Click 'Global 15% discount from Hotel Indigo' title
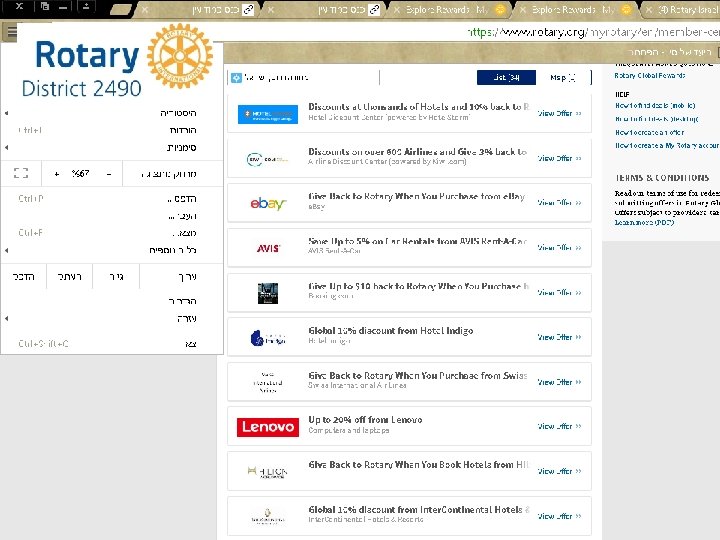720x540 pixels. point(391,331)
